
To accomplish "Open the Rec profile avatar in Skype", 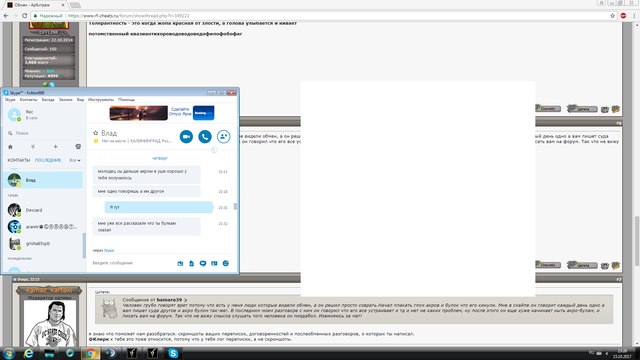I will pos(14,115).
